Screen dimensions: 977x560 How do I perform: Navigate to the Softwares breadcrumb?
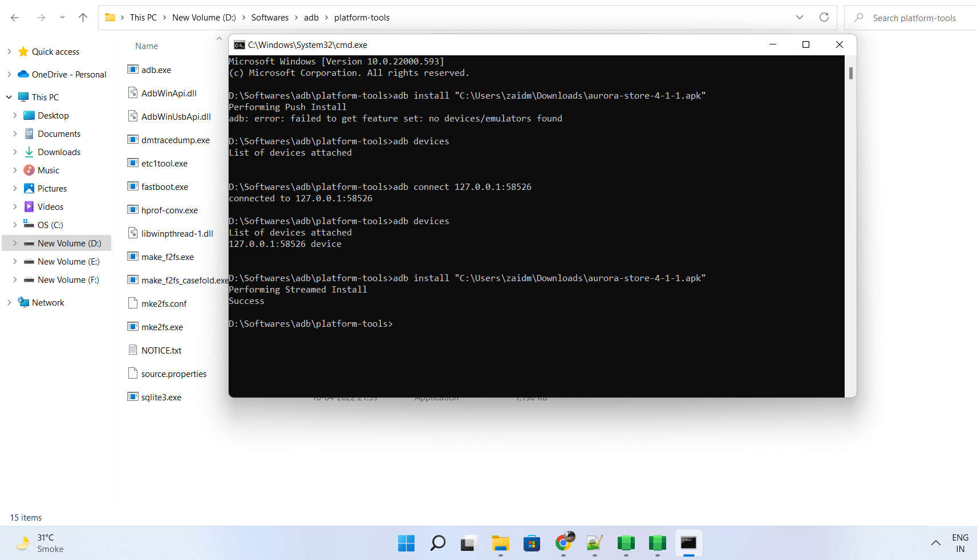(x=270, y=17)
